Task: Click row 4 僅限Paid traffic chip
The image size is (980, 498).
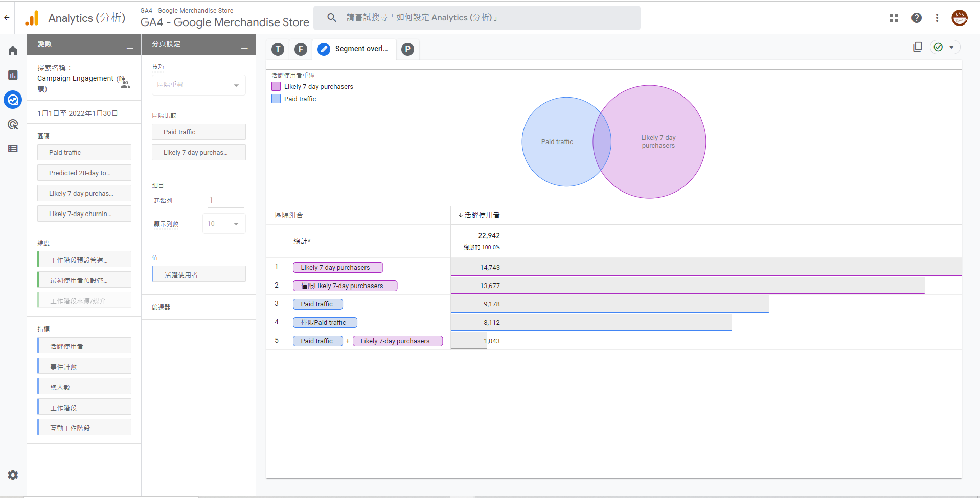Action: pos(325,322)
